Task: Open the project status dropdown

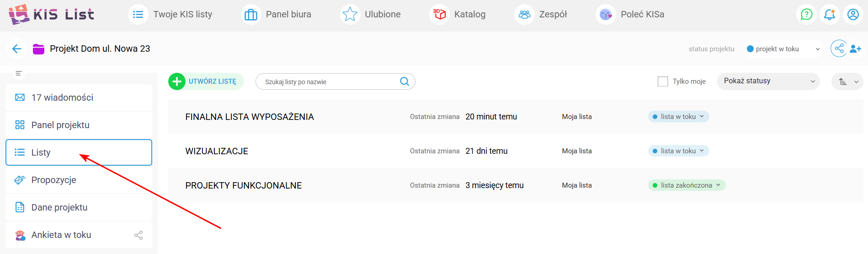Action: (783, 49)
